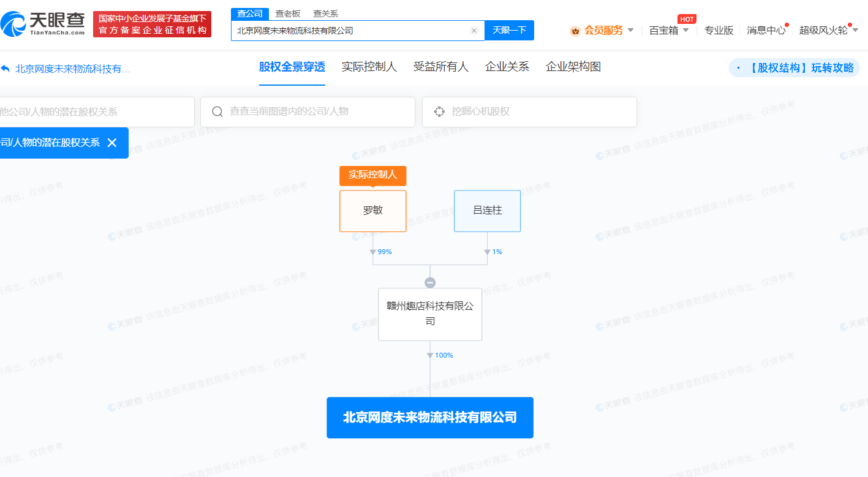The width and height of the screenshot is (868, 477).
Task: Select the 查关系 search tab
Action: point(325,13)
